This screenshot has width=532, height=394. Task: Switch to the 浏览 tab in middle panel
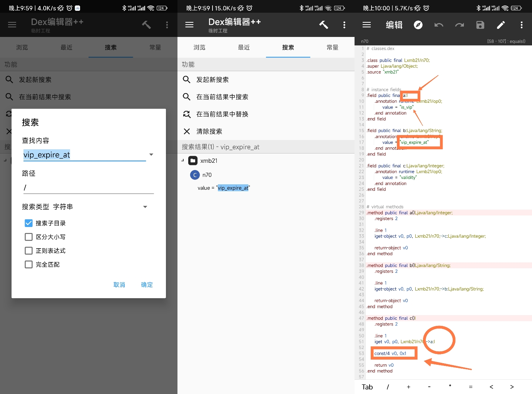pos(199,47)
